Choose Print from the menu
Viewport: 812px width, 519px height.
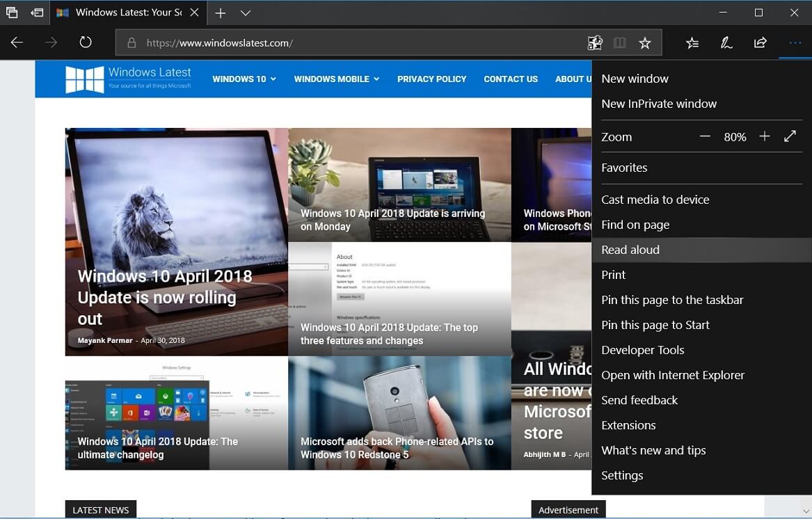(x=701, y=275)
